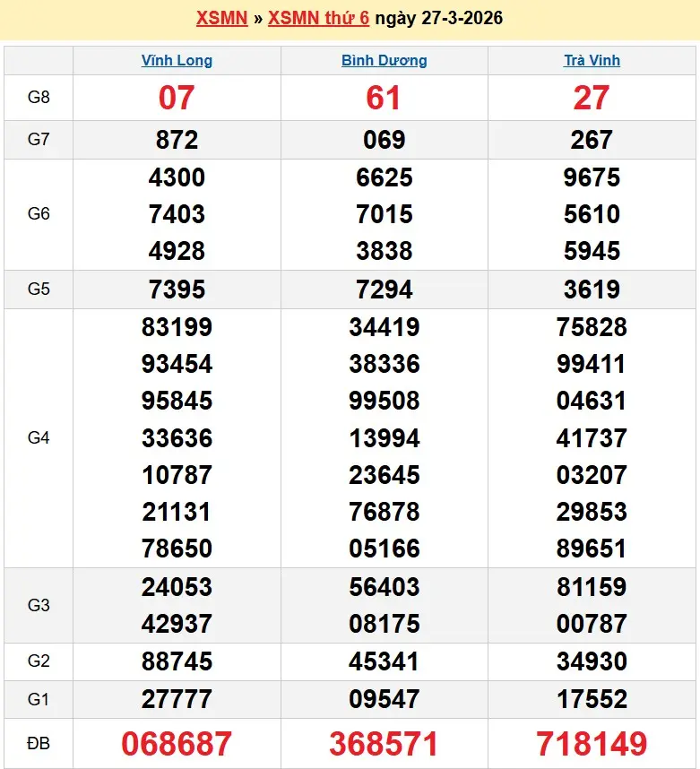Click the date text 'ngày 27-3-2026'
Screen dimensions: 700x769
[x=438, y=18]
